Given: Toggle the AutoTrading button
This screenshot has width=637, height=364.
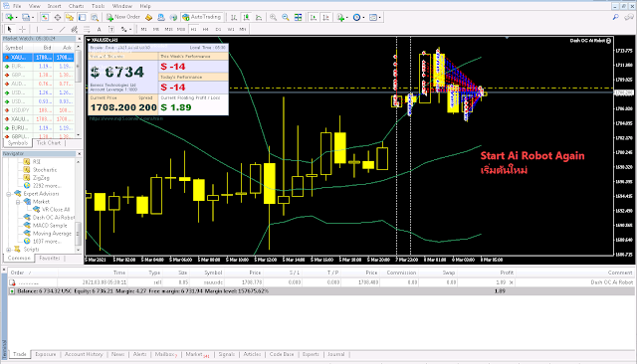Looking at the screenshot, I should tap(201, 17).
